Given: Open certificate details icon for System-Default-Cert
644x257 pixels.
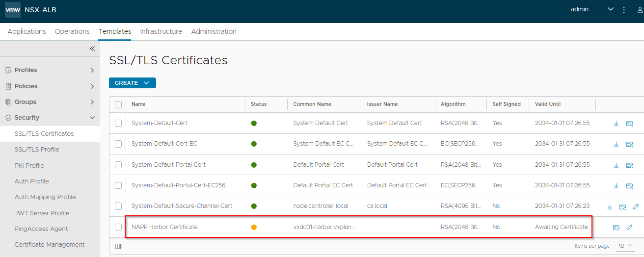Looking at the screenshot, I should click(629, 124).
